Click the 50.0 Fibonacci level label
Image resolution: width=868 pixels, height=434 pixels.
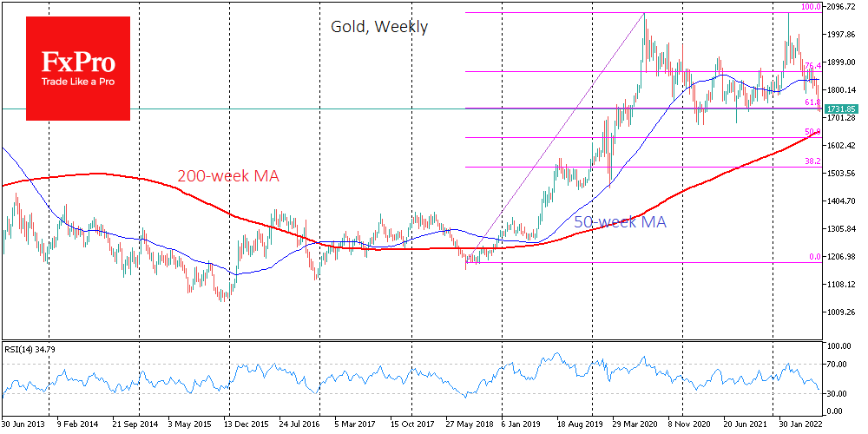(x=812, y=132)
